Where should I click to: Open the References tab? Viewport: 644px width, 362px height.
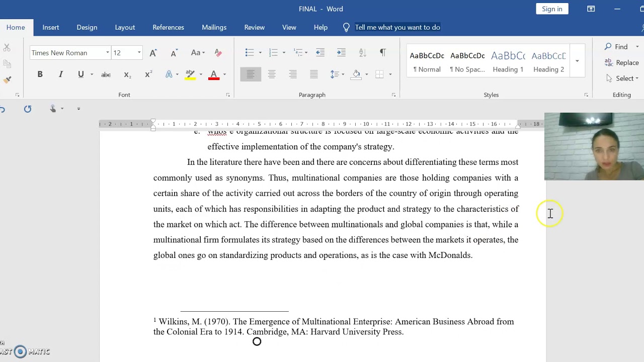coord(169,27)
